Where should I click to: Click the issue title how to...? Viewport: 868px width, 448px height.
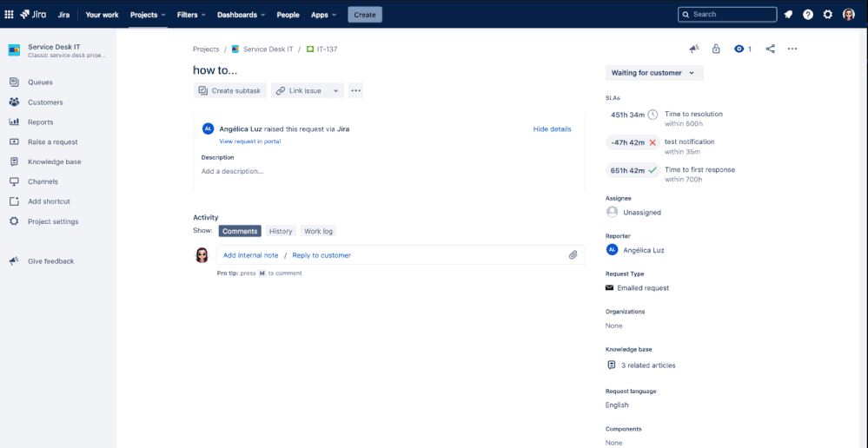215,70
